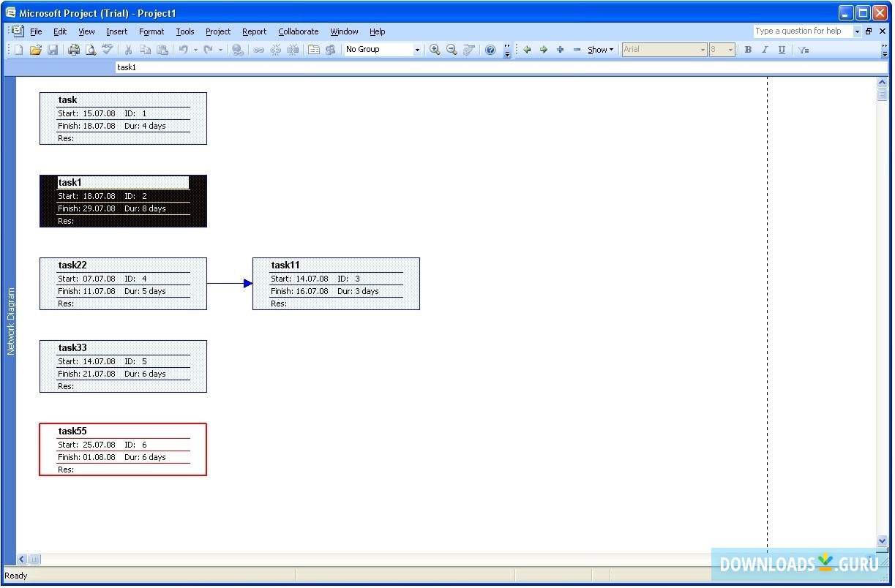This screenshot has width=895, height=588.
Task: Open the Project menu
Action: [x=217, y=31]
